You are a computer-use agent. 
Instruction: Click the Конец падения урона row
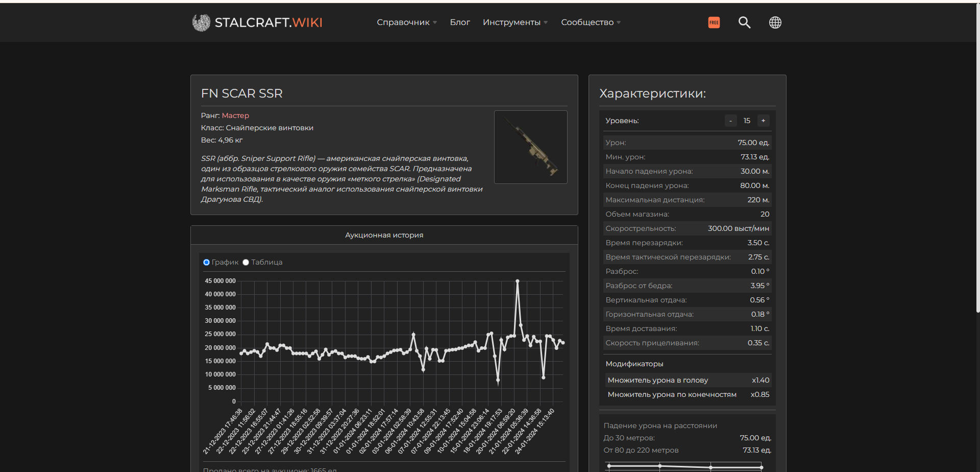click(x=687, y=185)
